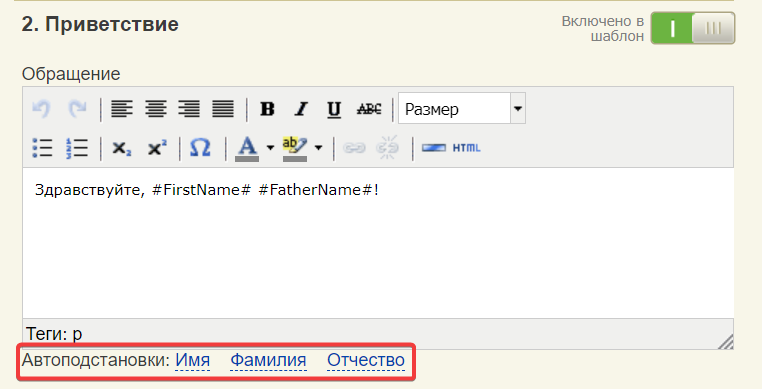Justify text across full width
The height and width of the screenshot is (389, 762).
point(223,108)
